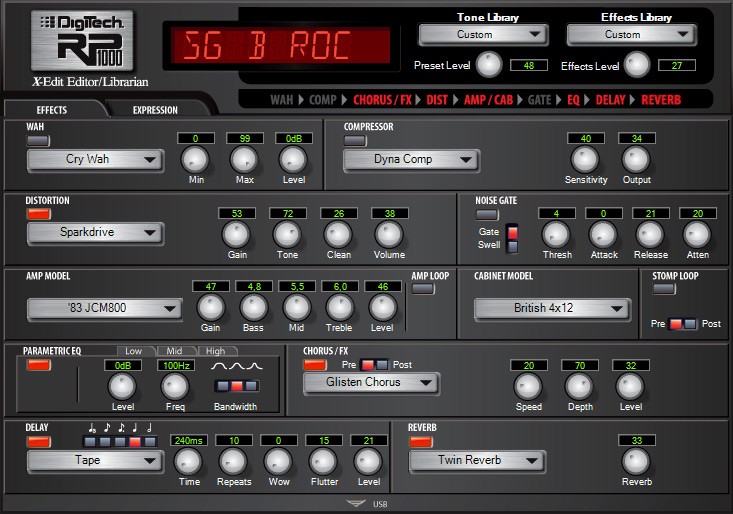Toggle the Stomp Loop button
Screen dimensions: 733x514
(x=664, y=289)
